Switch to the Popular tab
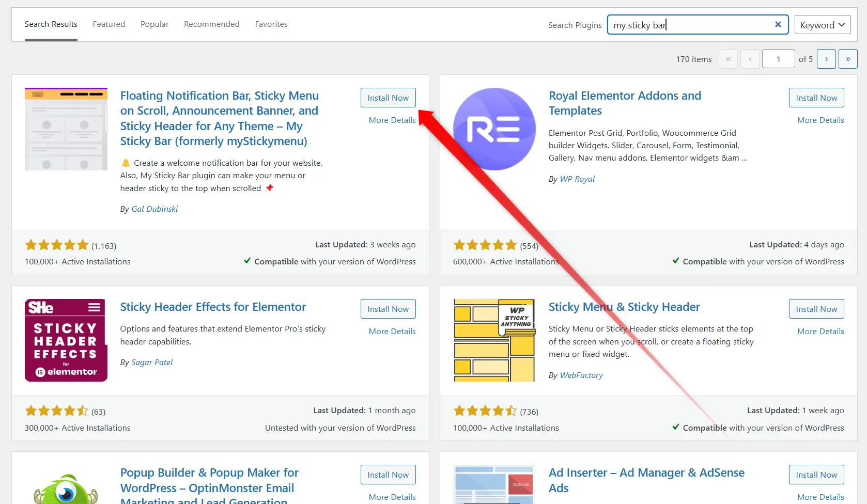The height and width of the screenshot is (504, 867). (x=154, y=24)
